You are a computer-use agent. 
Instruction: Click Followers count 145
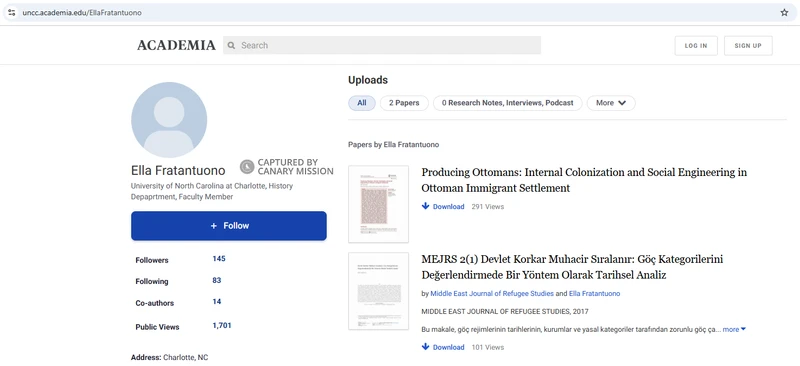coord(219,258)
